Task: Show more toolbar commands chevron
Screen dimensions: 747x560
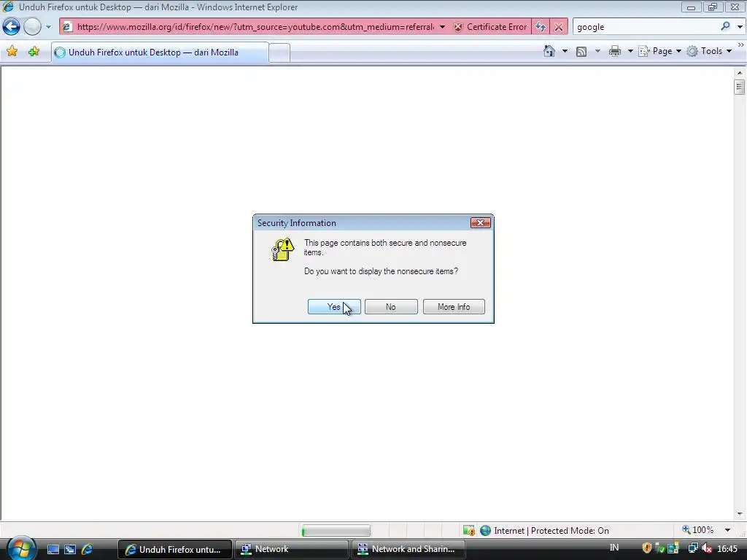Action: pos(741,44)
